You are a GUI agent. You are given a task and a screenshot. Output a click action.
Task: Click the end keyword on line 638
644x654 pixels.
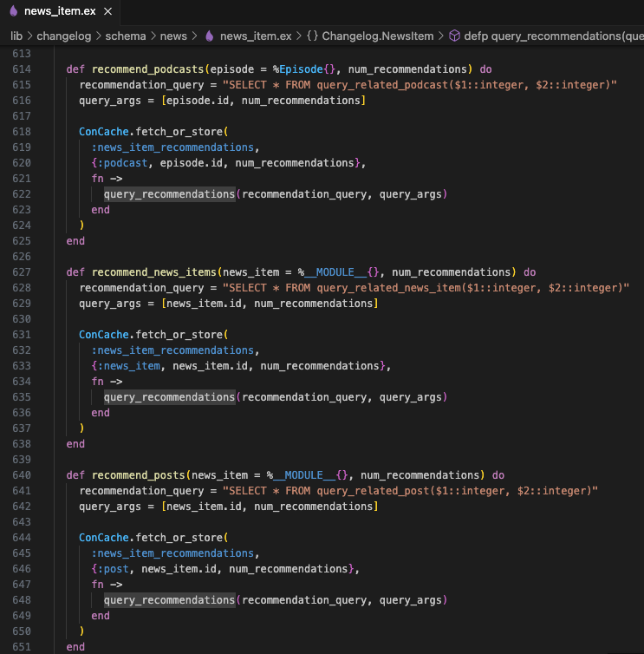tap(75, 444)
